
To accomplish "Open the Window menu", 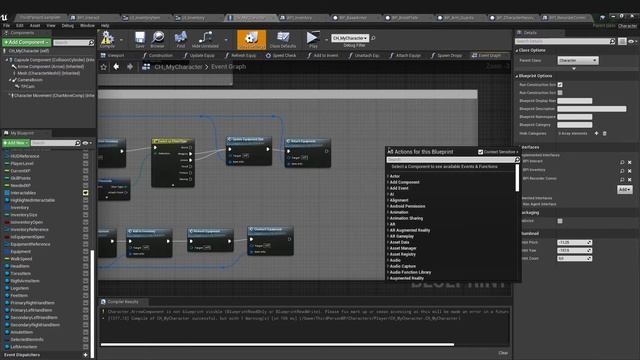I will coord(87,25).
